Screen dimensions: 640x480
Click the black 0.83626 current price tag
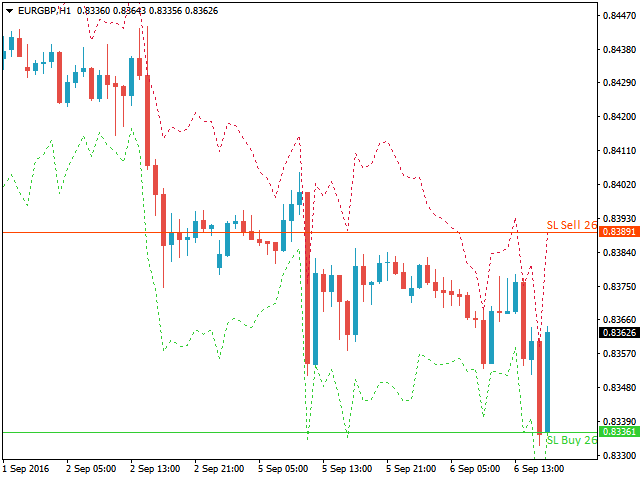[x=619, y=333]
